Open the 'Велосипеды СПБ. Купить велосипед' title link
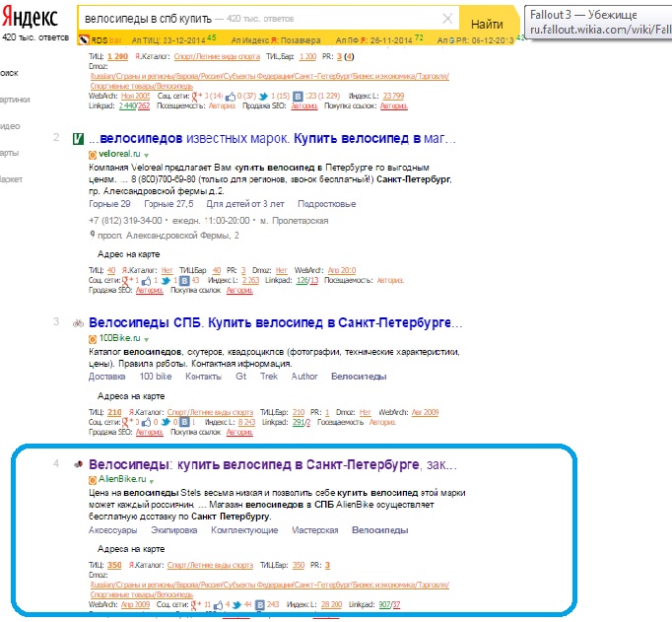Screen dimensions: 672x622 276,322
